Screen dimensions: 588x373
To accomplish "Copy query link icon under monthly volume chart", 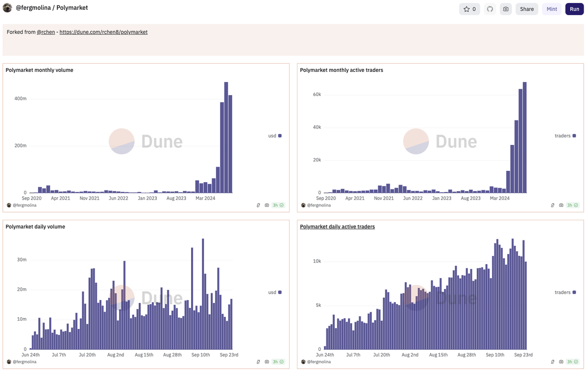I will 258,205.
